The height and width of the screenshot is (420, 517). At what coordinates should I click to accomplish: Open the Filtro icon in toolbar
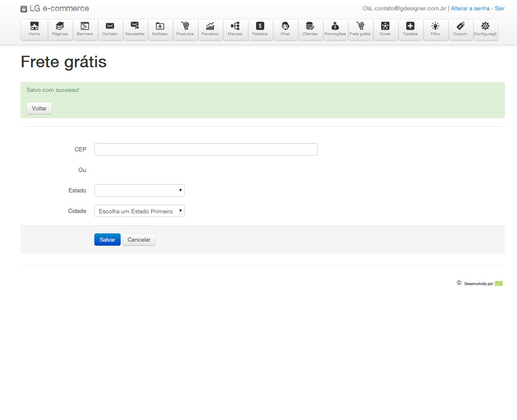(x=435, y=29)
